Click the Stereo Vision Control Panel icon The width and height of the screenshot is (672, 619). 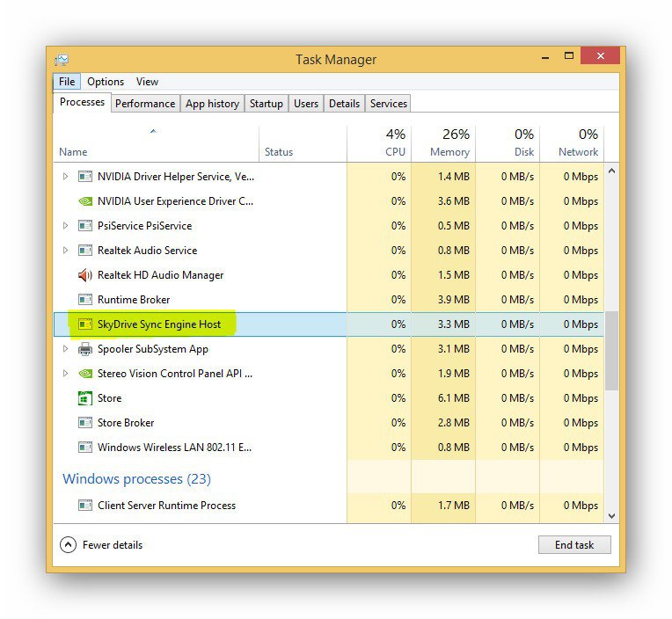85,374
